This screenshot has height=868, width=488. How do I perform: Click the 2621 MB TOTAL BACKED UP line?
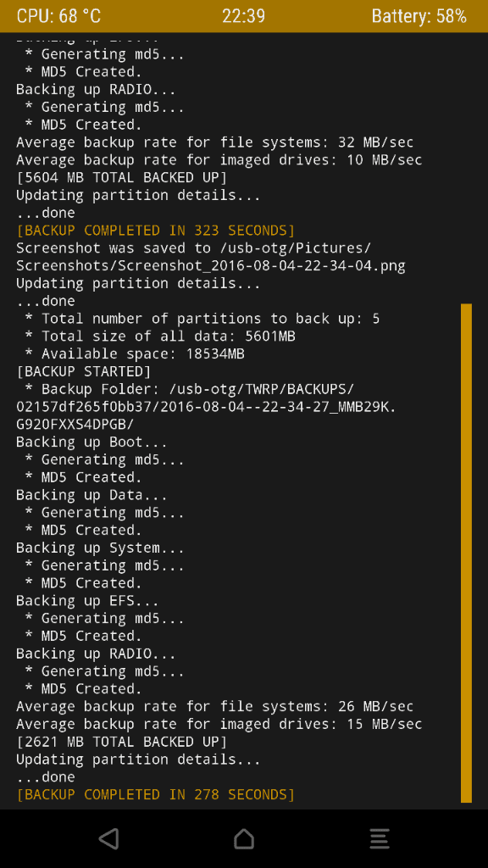(x=121, y=741)
